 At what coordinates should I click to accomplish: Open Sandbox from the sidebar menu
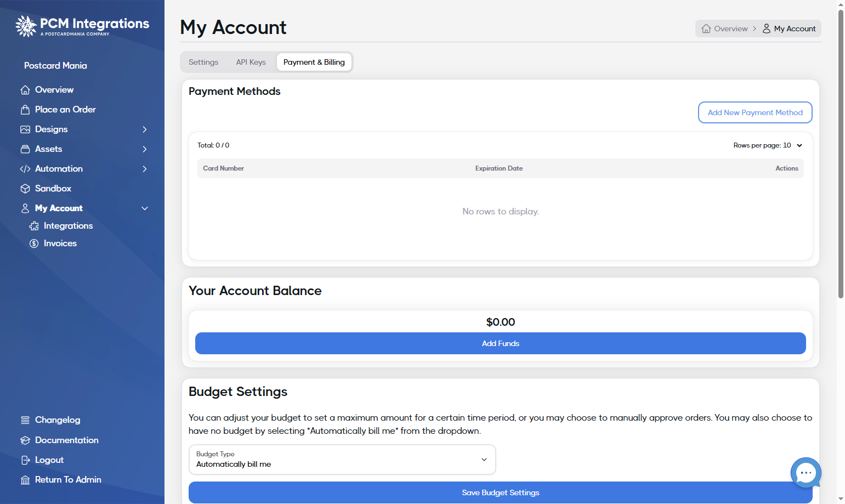point(53,189)
